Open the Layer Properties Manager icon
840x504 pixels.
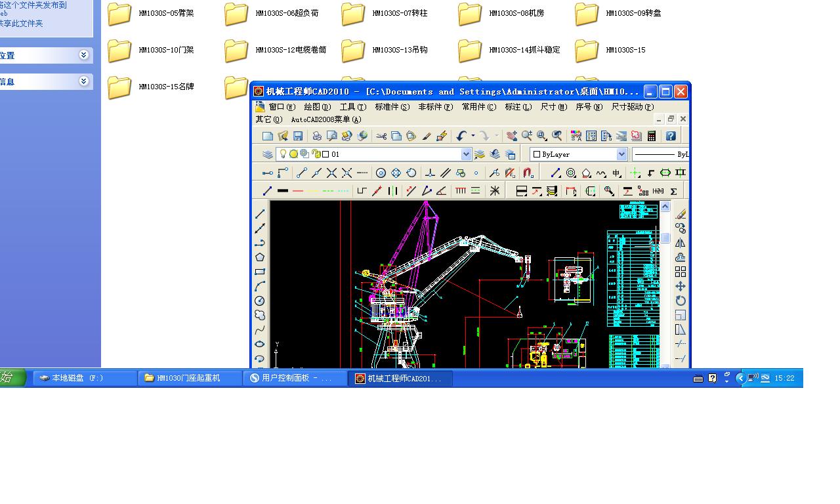coord(267,154)
